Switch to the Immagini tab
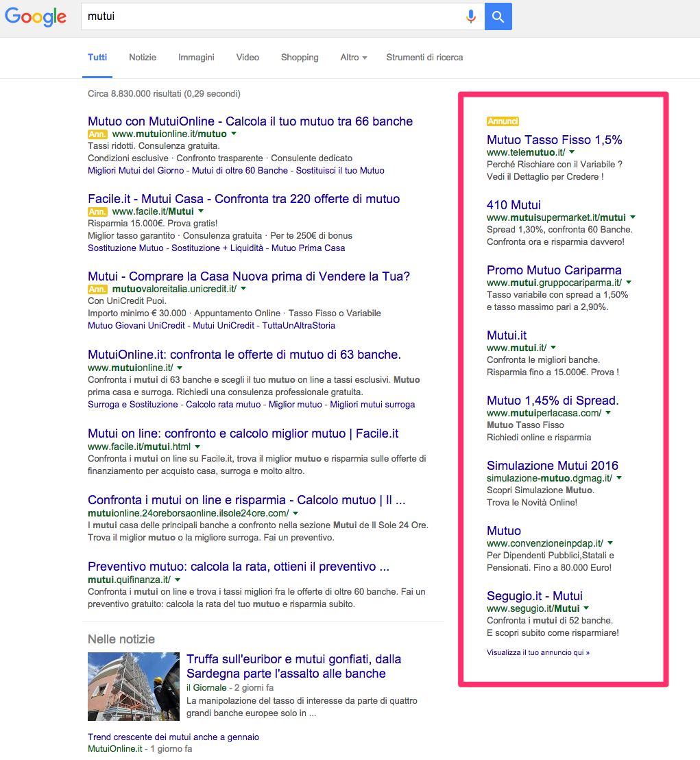Screen dimensions: 700x760 pyautogui.click(x=196, y=57)
